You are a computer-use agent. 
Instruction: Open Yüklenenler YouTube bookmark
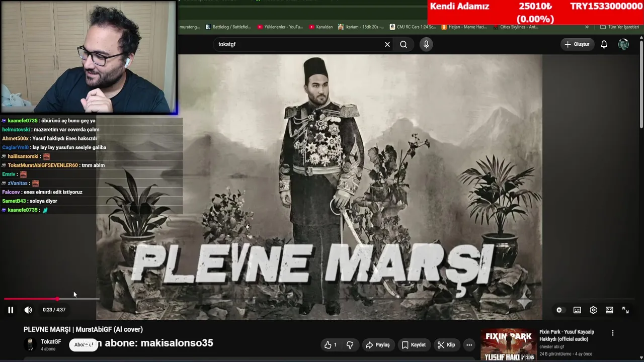coord(280,27)
